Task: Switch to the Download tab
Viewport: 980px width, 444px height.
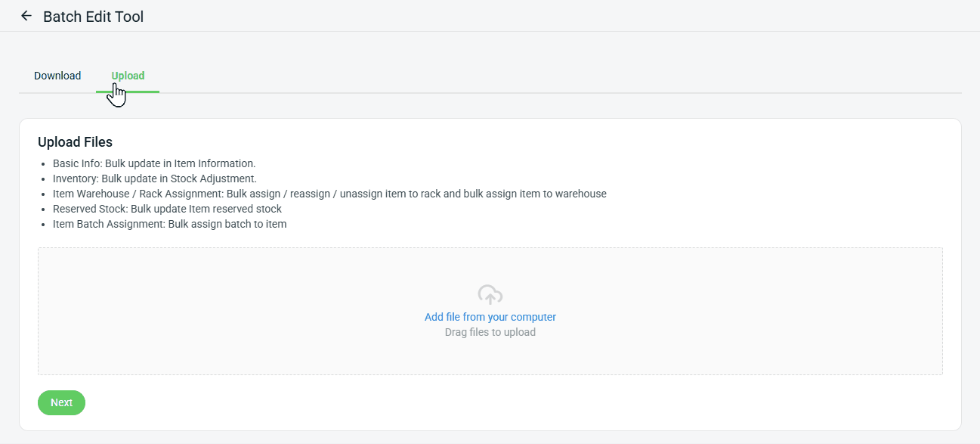Action: tap(57, 76)
